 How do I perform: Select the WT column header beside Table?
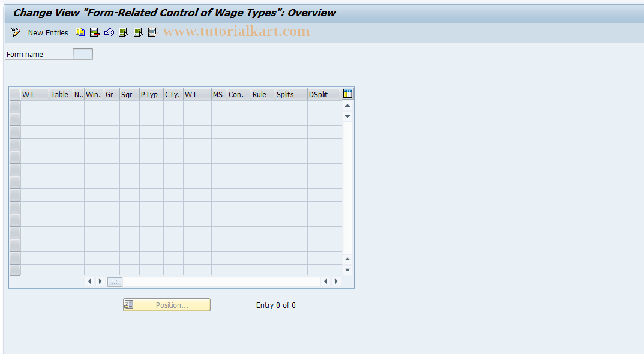coord(35,94)
